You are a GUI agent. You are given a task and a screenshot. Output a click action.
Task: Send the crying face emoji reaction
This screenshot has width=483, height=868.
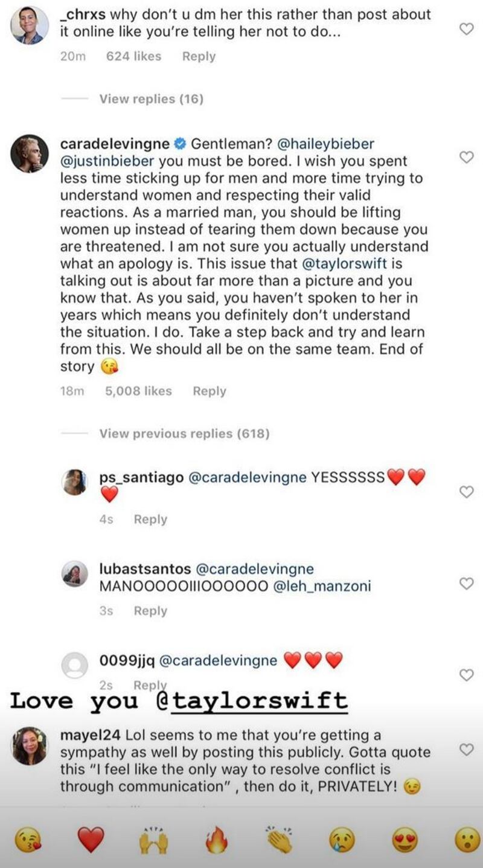click(x=341, y=840)
